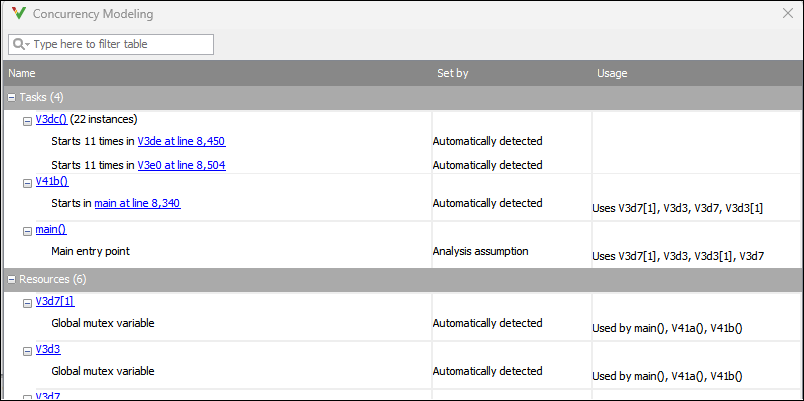This screenshot has height=401, width=804.
Task: Close the Concurrency Modeling window
Action: pyautogui.click(x=788, y=13)
